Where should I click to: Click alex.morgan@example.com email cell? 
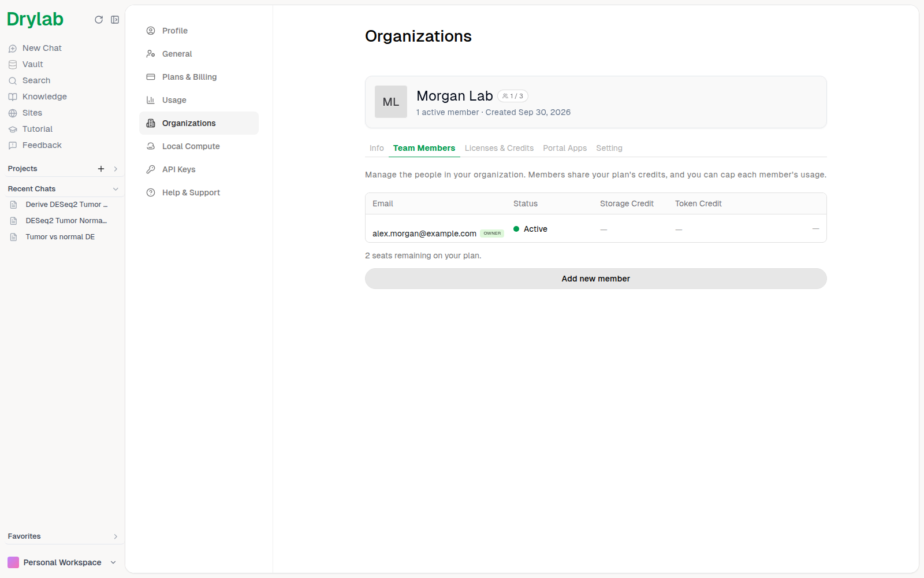pyautogui.click(x=424, y=234)
